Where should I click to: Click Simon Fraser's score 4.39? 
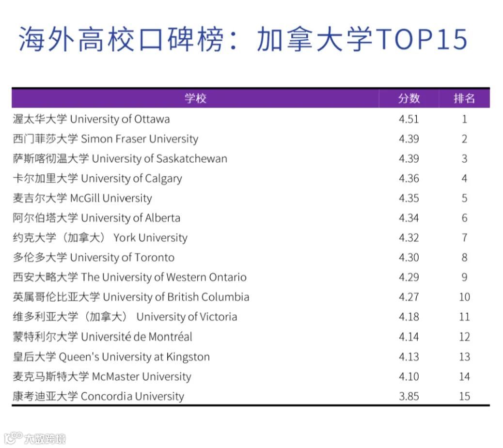tap(409, 139)
